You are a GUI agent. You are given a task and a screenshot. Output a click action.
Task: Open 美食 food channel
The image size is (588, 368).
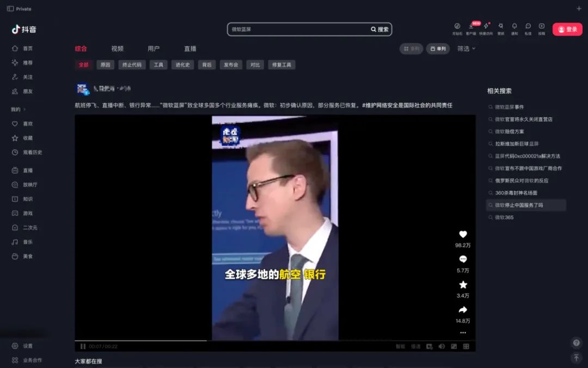coord(22,256)
